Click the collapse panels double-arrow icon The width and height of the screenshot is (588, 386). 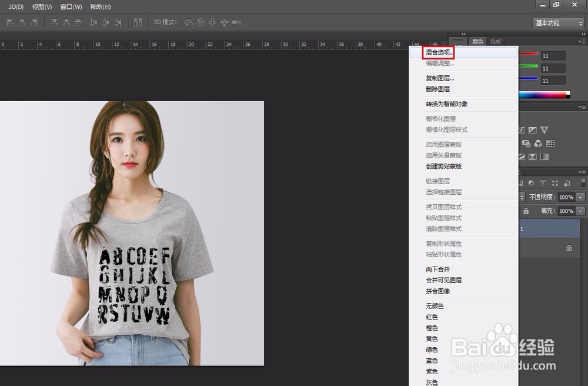click(x=463, y=34)
